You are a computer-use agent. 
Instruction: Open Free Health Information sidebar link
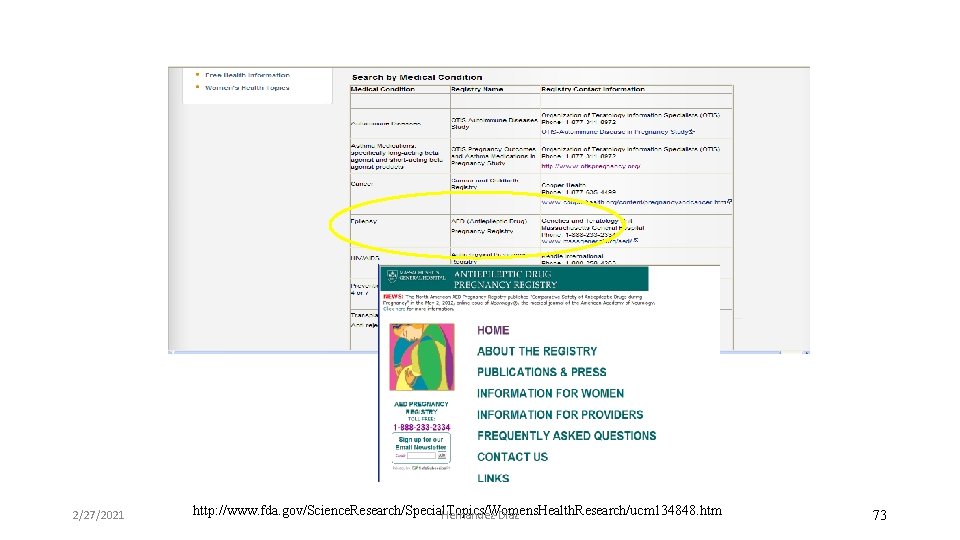pos(247,75)
